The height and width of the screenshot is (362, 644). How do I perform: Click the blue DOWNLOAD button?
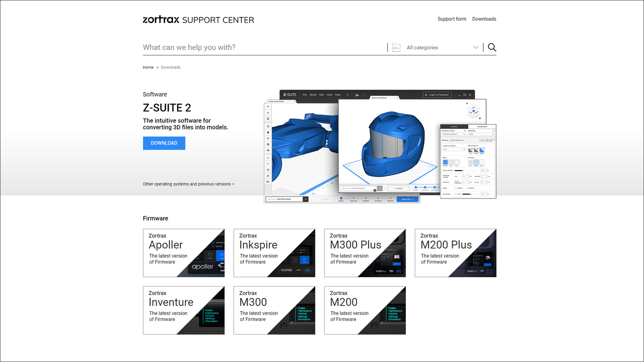(164, 143)
